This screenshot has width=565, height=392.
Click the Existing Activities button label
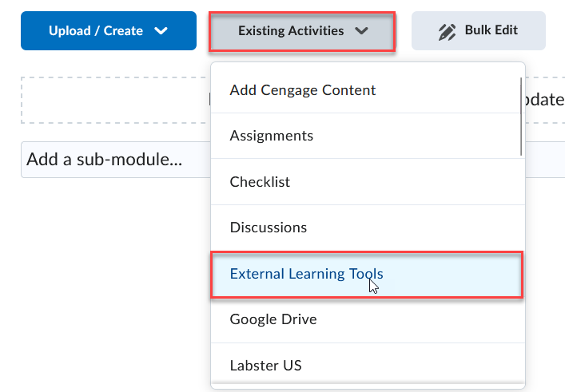pos(291,31)
